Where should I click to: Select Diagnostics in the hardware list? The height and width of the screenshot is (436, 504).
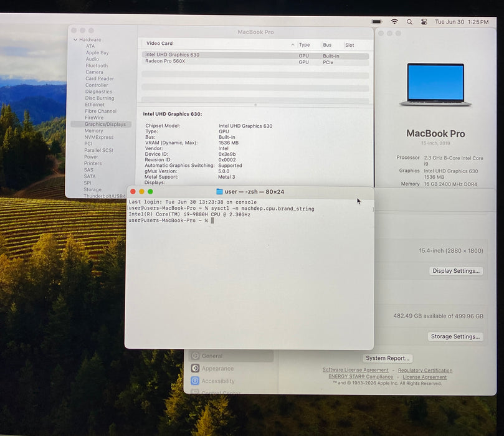point(98,92)
